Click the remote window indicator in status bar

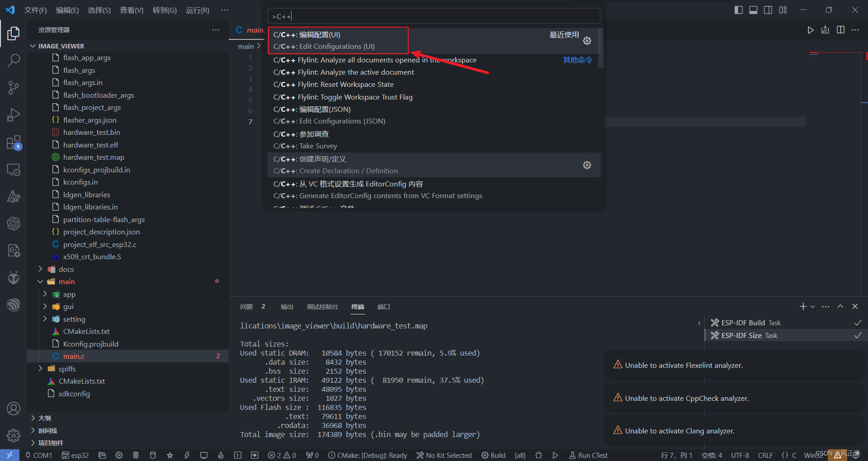(9, 455)
